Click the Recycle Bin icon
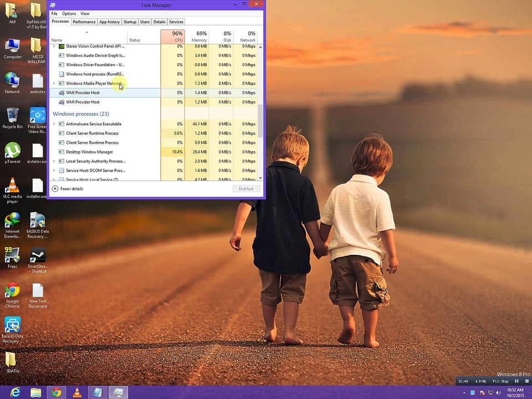 pyautogui.click(x=12, y=118)
